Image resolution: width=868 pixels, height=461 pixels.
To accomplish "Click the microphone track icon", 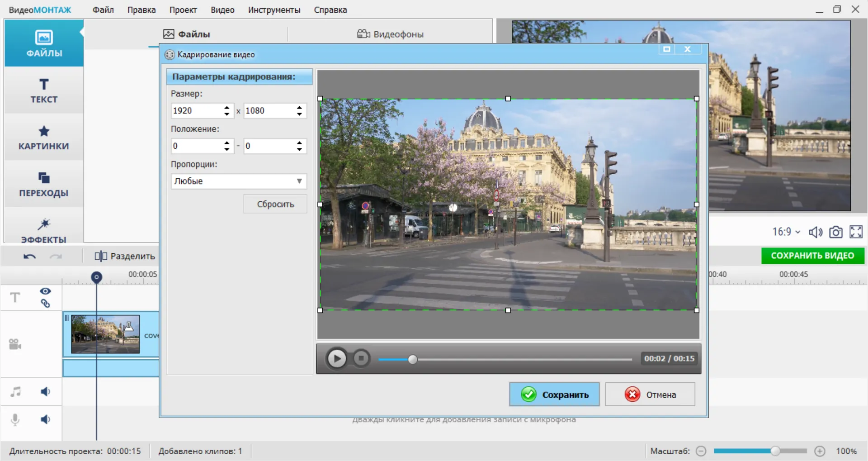I will 15,420.
